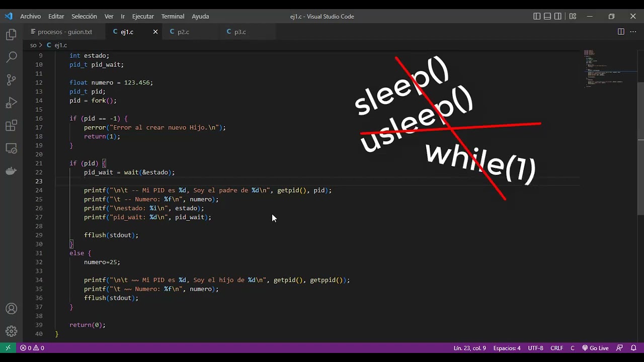Open the Explorer view in activity bar
Viewport: 644px width, 362px height.
[11, 35]
